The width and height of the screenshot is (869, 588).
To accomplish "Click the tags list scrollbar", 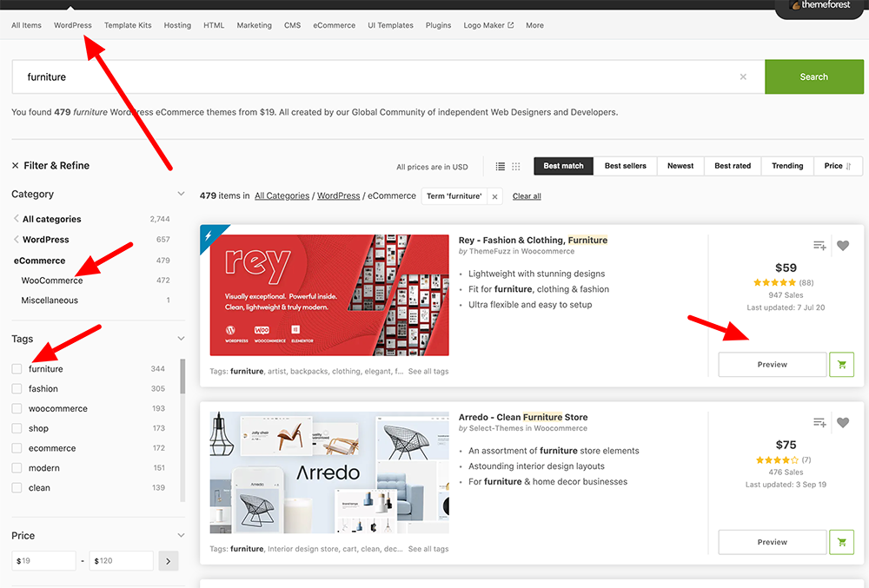I will [182, 376].
